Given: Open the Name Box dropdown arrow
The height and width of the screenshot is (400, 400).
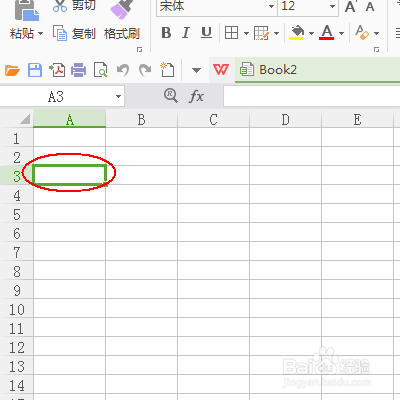Looking at the screenshot, I should (x=118, y=97).
